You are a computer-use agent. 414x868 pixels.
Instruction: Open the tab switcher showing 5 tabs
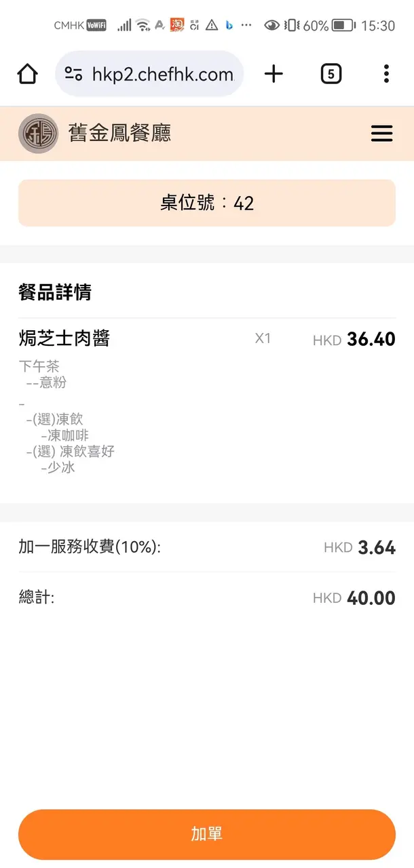pos(331,74)
